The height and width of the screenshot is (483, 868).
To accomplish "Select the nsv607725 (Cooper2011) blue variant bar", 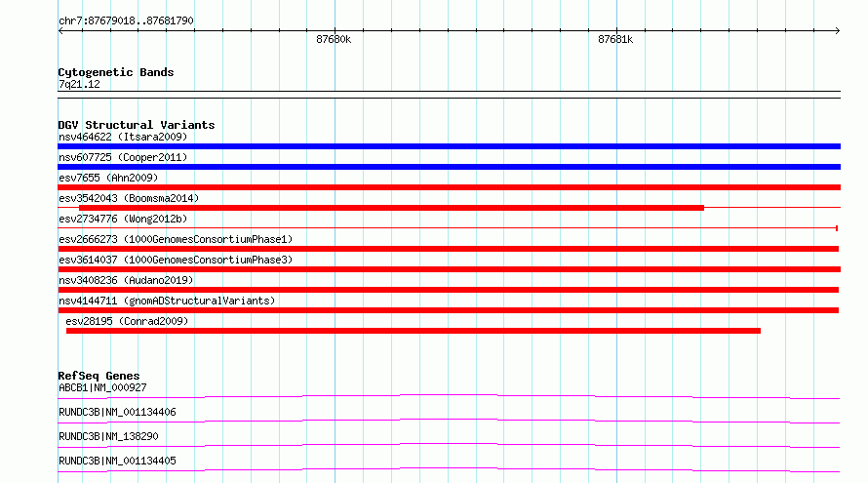I will 449,167.
